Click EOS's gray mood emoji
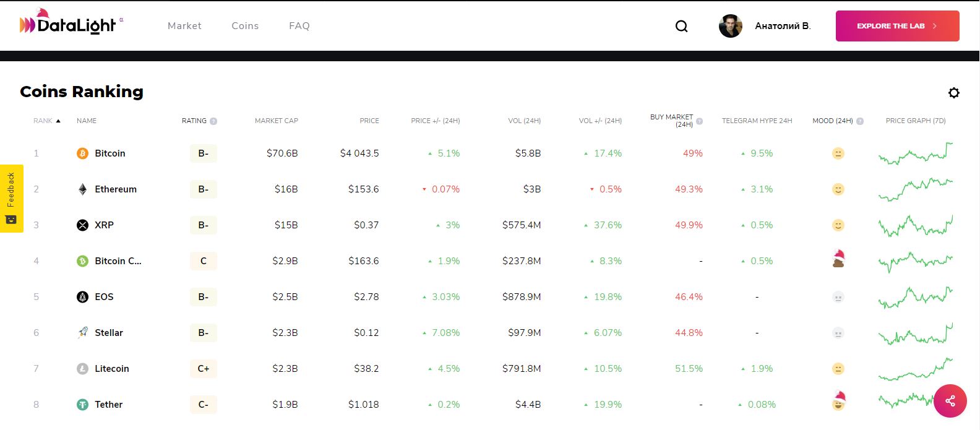 pos(838,297)
